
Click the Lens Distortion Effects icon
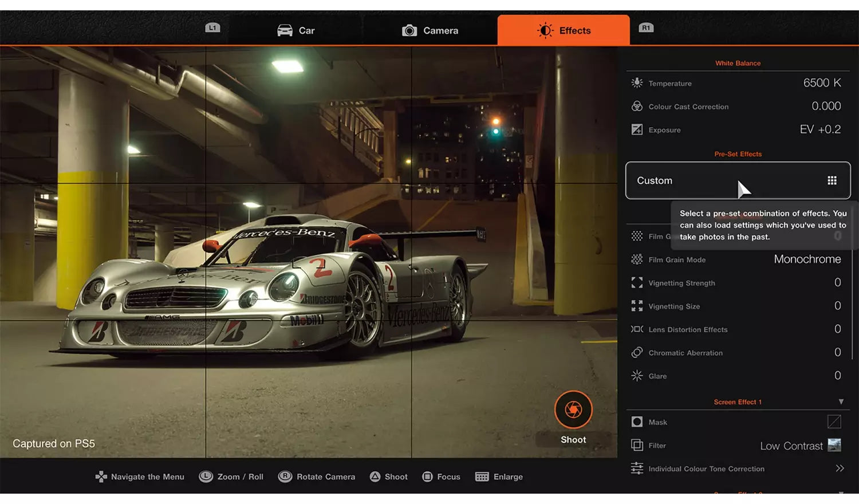click(637, 329)
